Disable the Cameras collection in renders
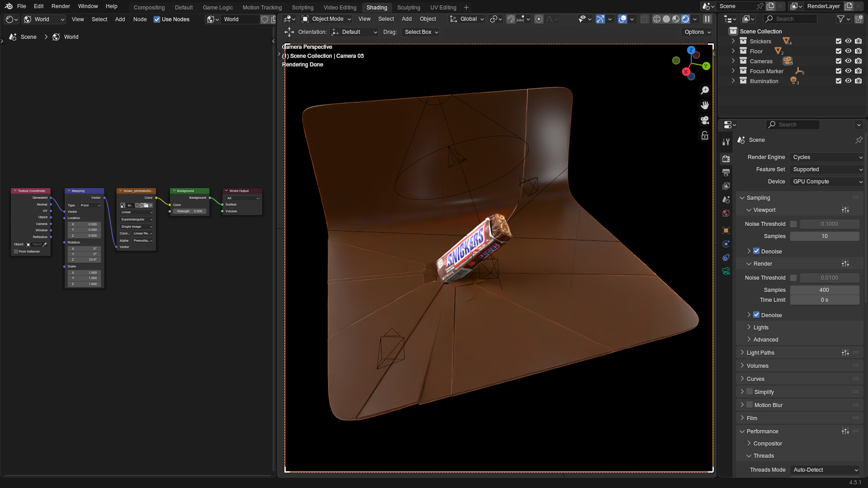Image resolution: width=868 pixels, height=488 pixels. 859,61
